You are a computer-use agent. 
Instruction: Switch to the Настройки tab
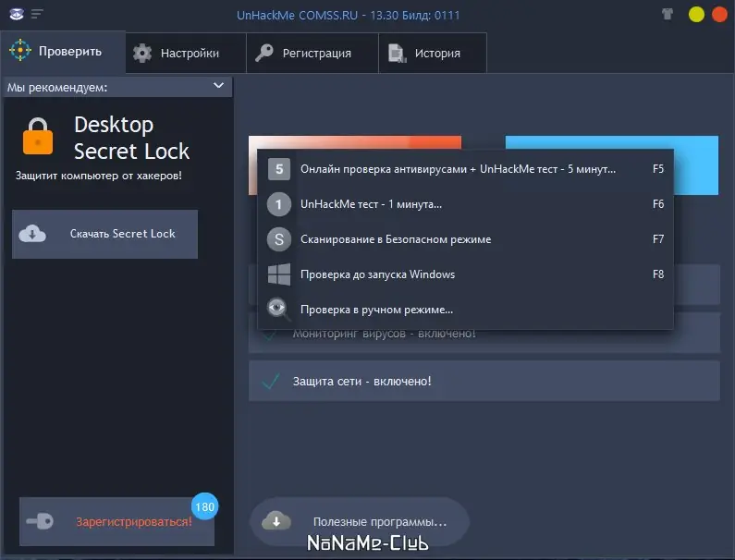[x=186, y=53]
